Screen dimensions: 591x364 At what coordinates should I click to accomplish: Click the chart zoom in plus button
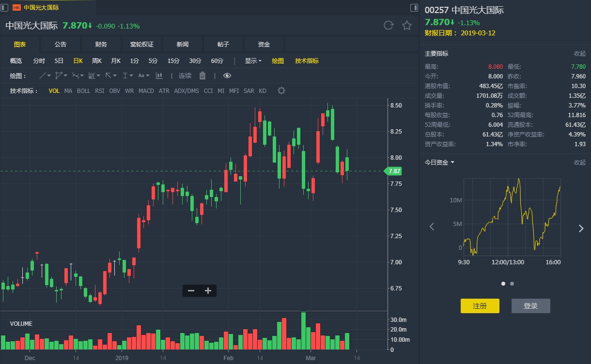tap(208, 290)
